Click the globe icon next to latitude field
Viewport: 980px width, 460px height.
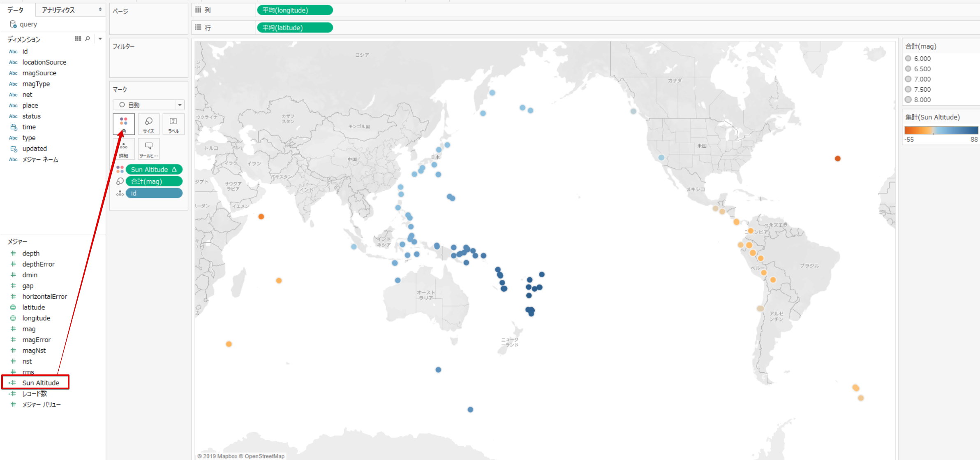point(13,307)
